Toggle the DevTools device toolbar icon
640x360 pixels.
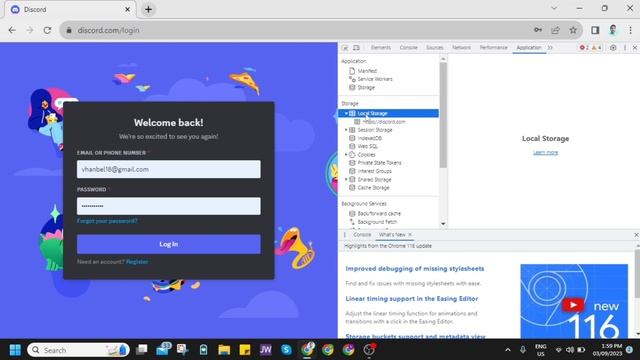pyautogui.click(x=356, y=48)
